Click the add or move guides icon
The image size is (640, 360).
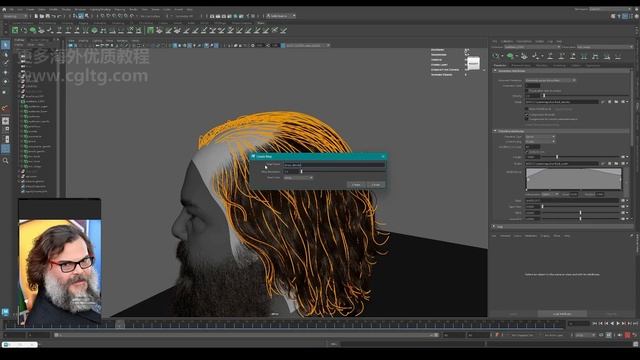tap(524, 56)
